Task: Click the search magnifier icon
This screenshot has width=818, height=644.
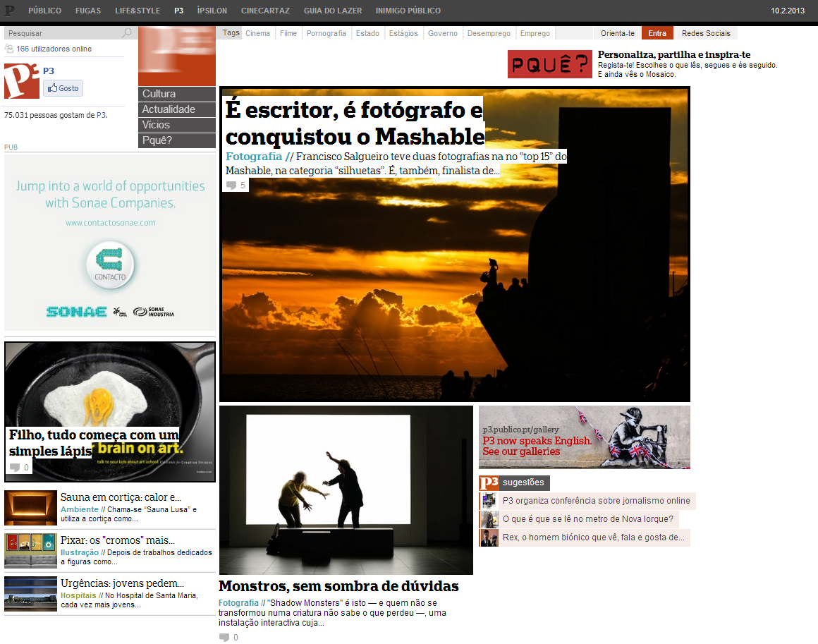Action: point(127,33)
